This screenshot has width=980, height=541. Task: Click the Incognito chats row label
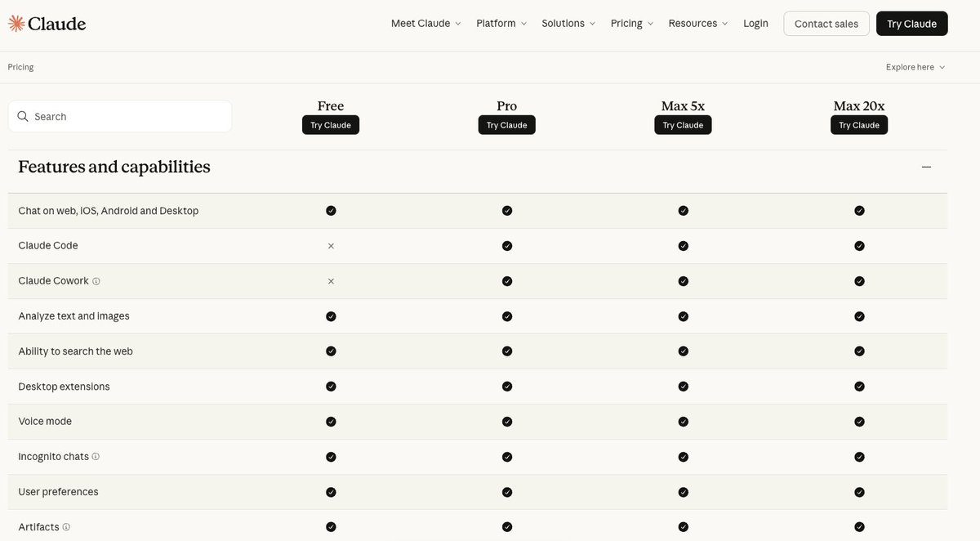[x=53, y=457]
